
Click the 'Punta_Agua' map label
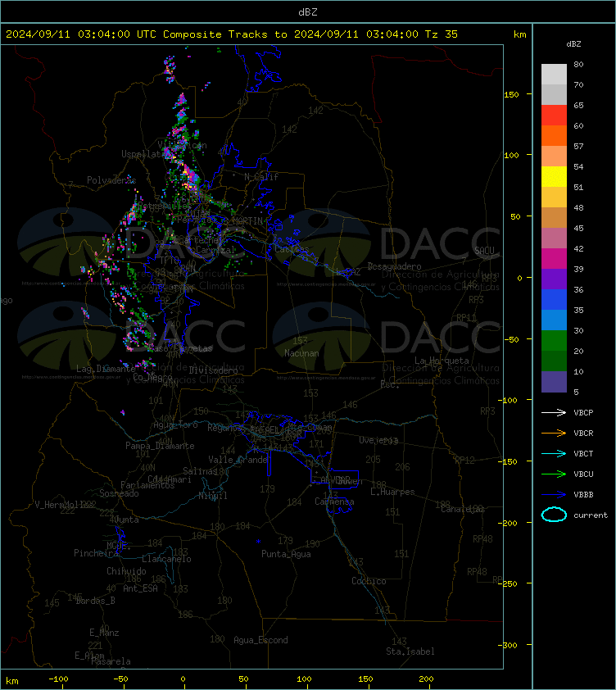286,554
